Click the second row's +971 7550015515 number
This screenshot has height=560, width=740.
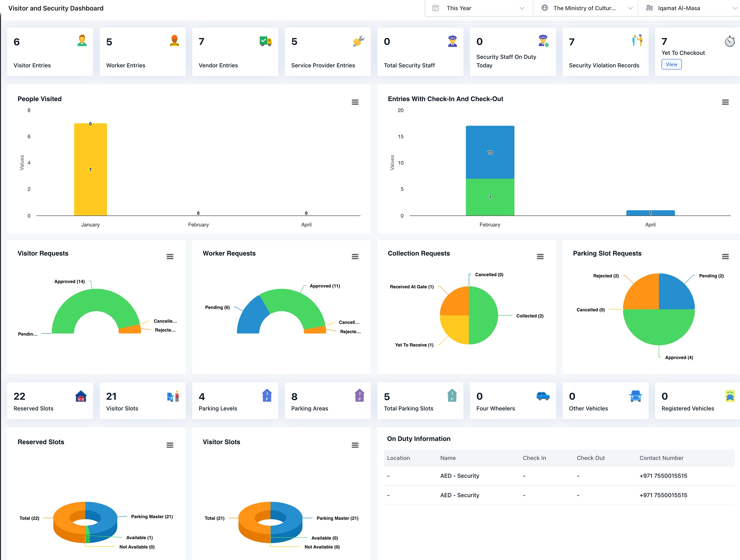point(663,495)
